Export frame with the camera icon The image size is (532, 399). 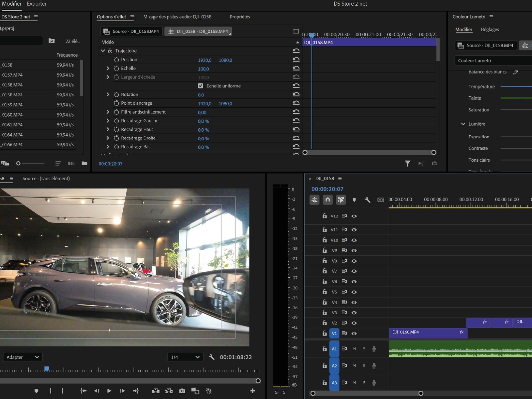(182, 391)
